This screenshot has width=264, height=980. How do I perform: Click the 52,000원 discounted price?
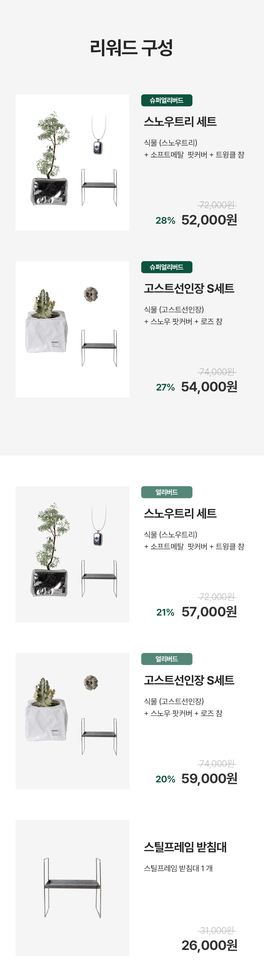pos(209,220)
